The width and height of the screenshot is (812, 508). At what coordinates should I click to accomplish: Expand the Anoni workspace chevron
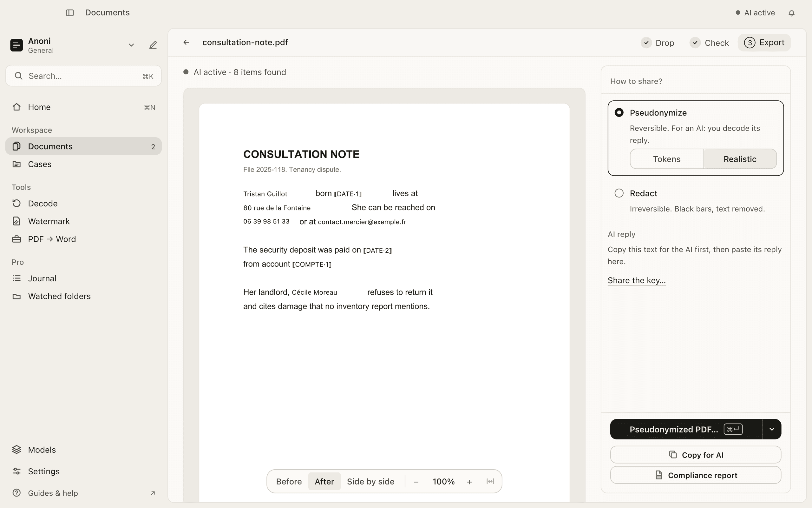pos(131,45)
